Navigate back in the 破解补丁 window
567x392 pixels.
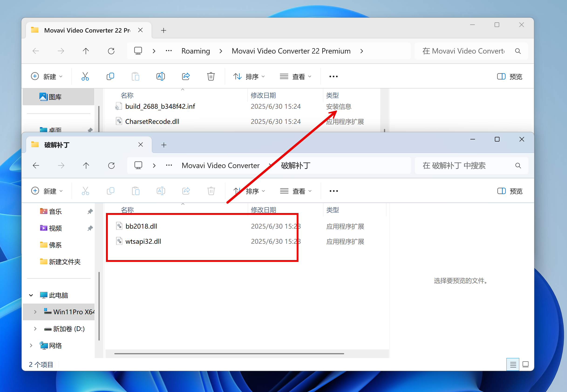click(x=36, y=166)
